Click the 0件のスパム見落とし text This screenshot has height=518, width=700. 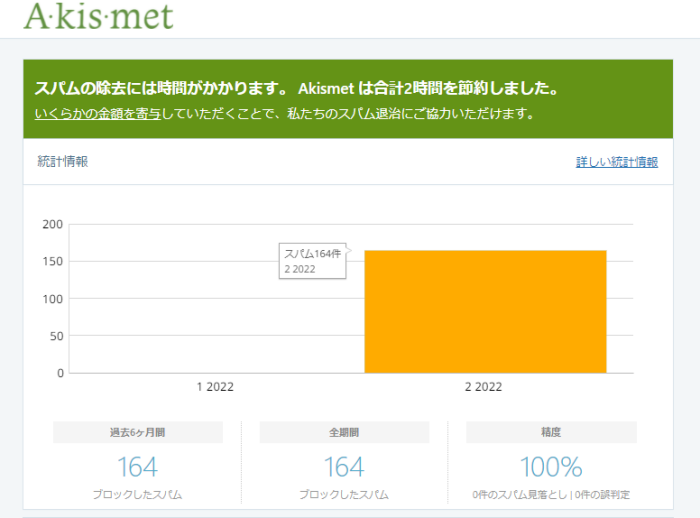pos(519,495)
